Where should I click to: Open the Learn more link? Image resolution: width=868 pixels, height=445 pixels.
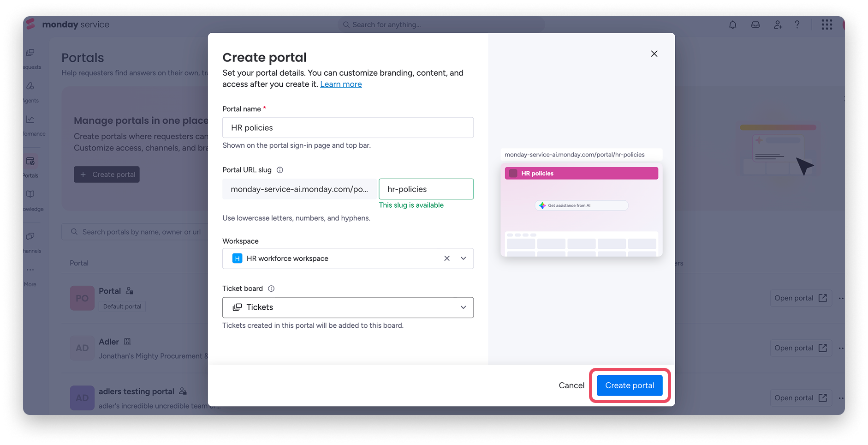tap(341, 84)
